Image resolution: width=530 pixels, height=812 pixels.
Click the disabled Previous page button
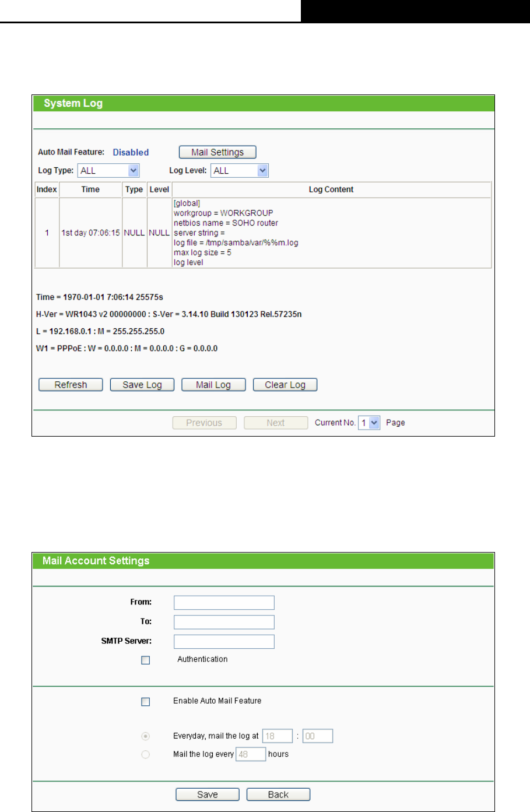[x=204, y=423]
